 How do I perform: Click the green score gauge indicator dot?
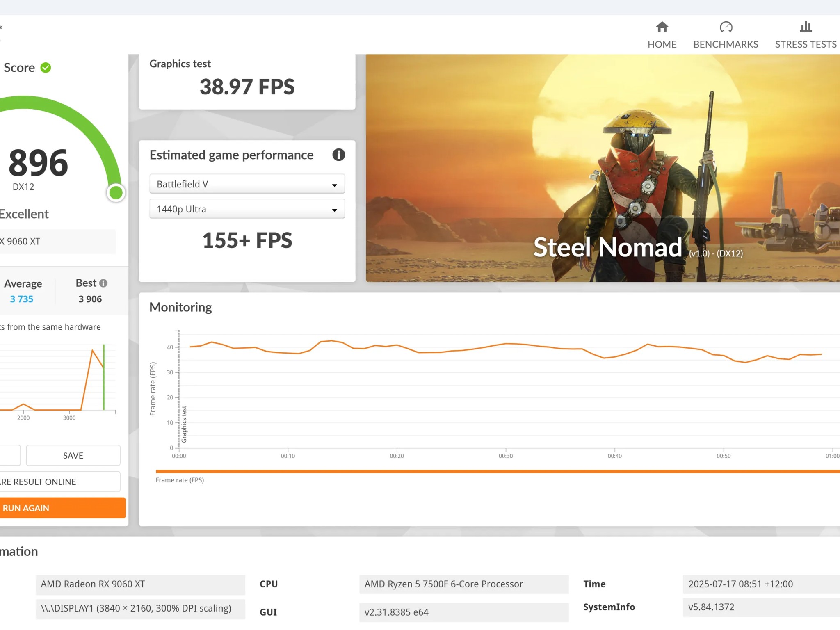116,192
